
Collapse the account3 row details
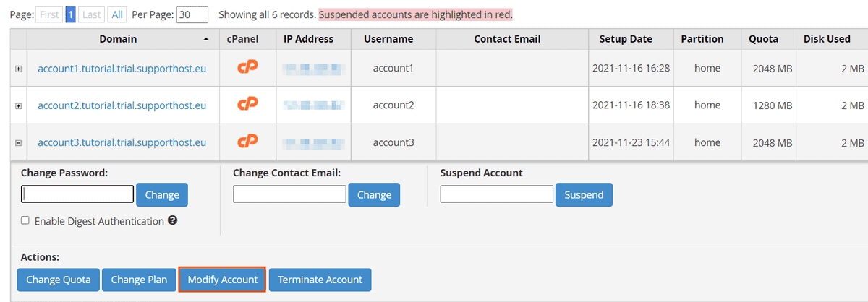(x=19, y=143)
